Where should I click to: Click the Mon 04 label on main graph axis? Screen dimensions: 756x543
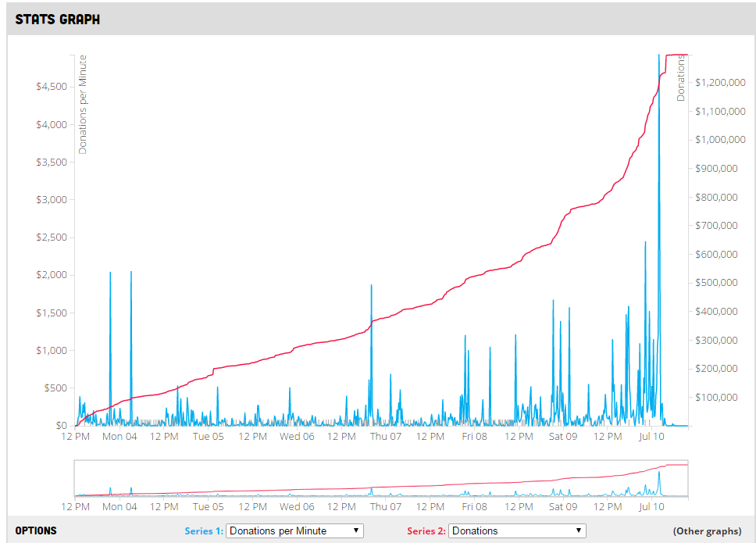point(119,437)
